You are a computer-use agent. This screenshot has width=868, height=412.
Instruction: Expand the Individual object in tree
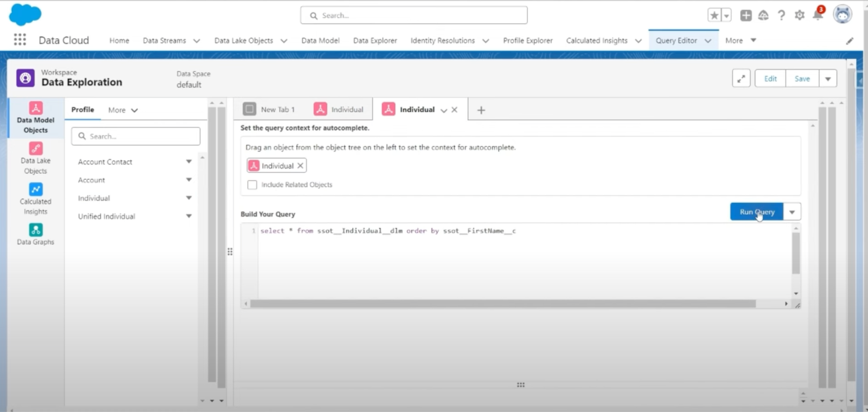point(189,198)
